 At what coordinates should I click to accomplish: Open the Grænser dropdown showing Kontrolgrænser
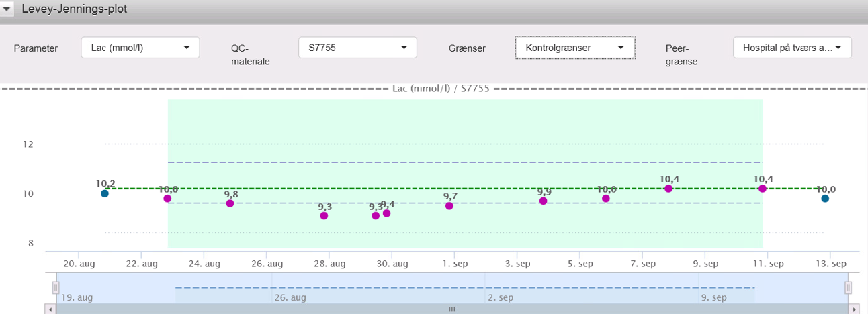[574, 48]
